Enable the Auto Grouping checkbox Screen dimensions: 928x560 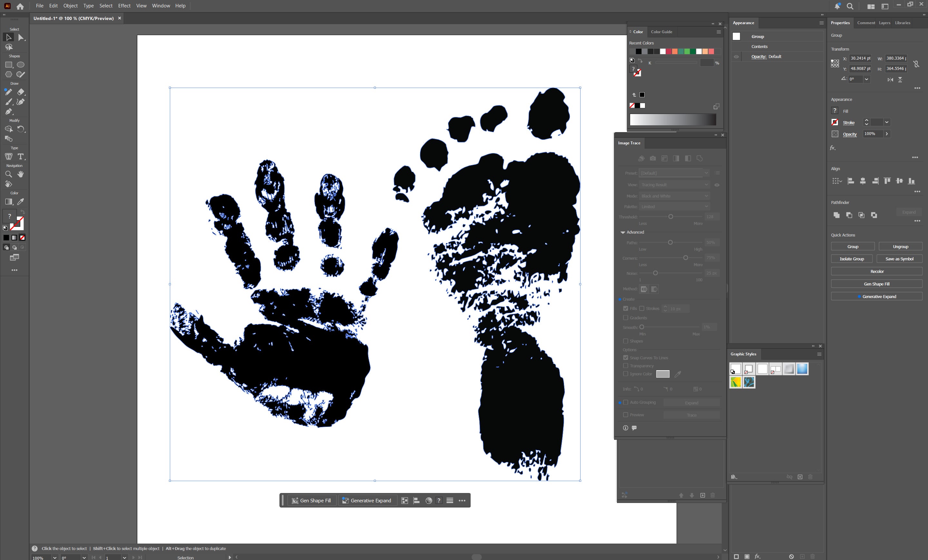pos(626,402)
